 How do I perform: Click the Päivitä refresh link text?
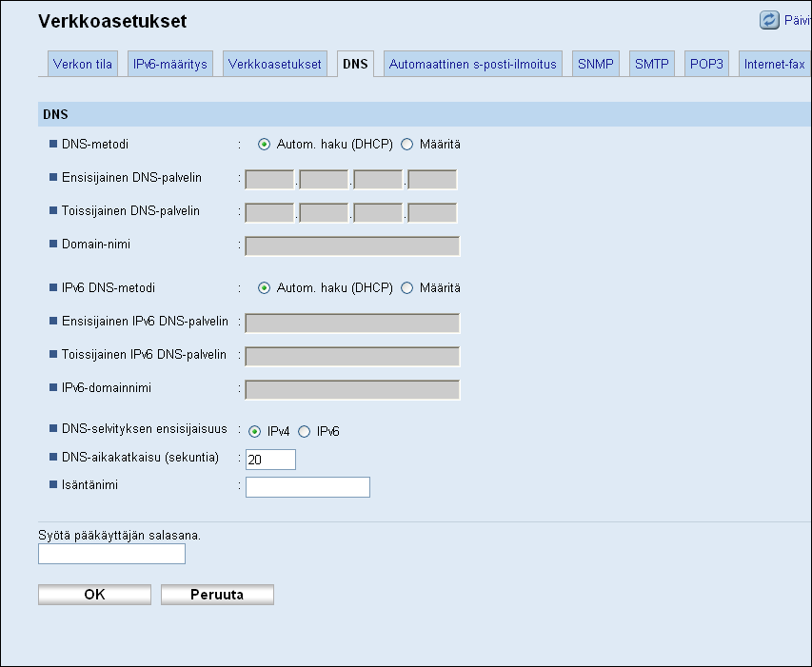pyautogui.click(x=798, y=20)
